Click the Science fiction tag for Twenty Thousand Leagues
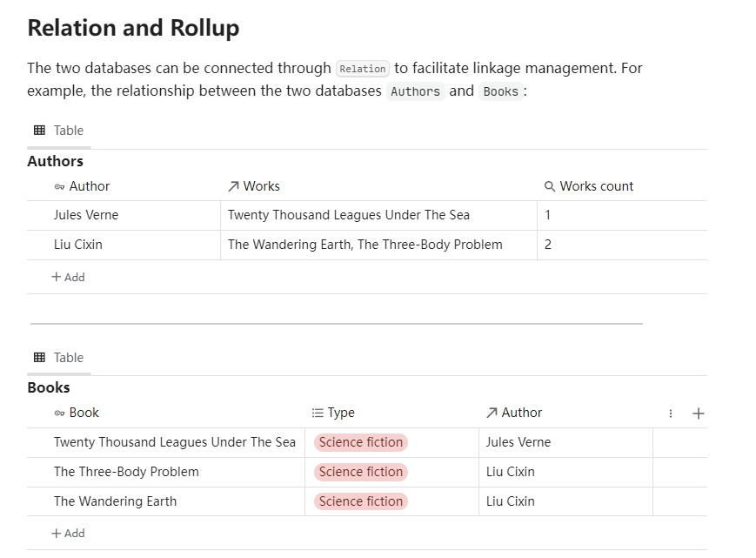The image size is (756, 558). click(x=360, y=442)
